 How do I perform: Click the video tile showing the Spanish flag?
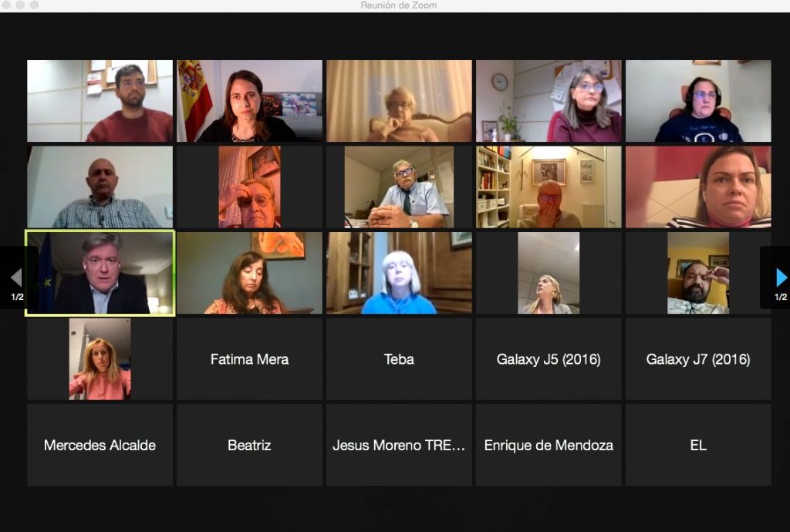(249, 101)
